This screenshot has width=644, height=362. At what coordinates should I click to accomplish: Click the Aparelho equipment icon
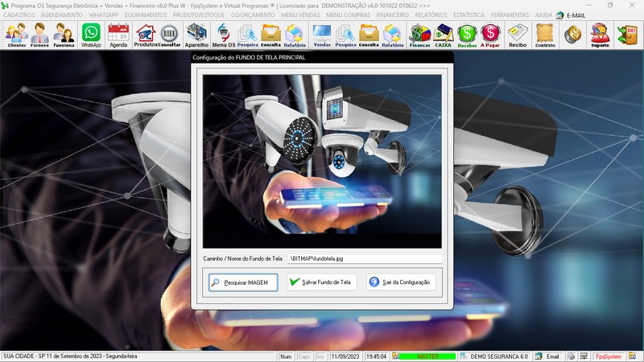tap(196, 35)
